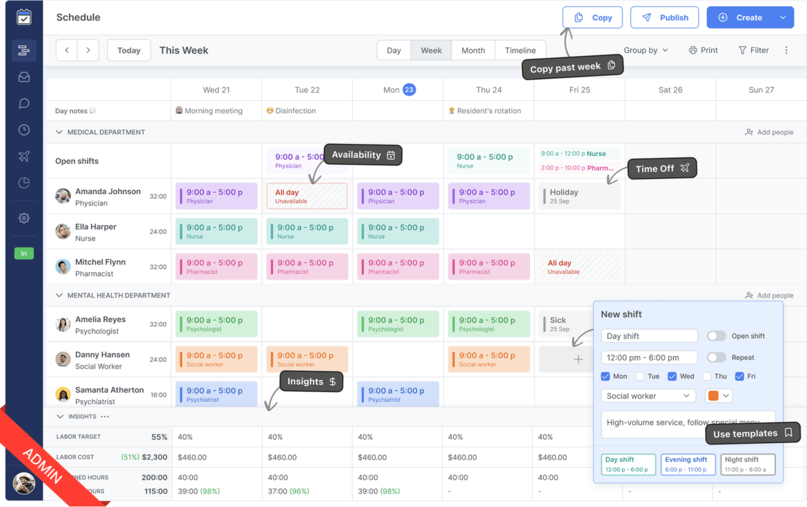
Task: Turn on the Repeat toggle
Action: [x=716, y=357]
